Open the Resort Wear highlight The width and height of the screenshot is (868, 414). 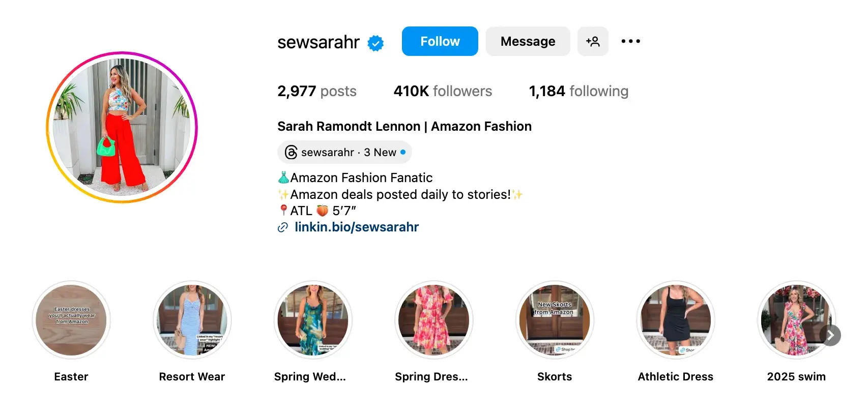(x=192, y=320)
